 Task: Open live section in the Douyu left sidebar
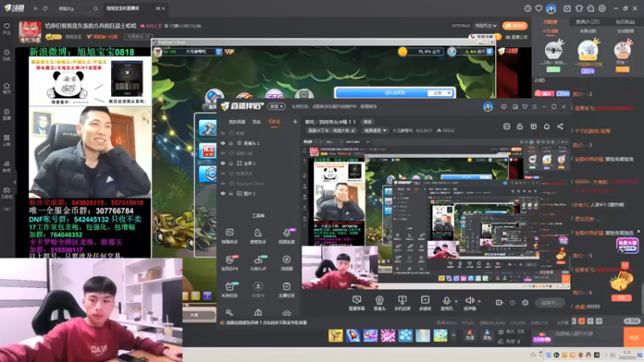(x=6, y=114)
